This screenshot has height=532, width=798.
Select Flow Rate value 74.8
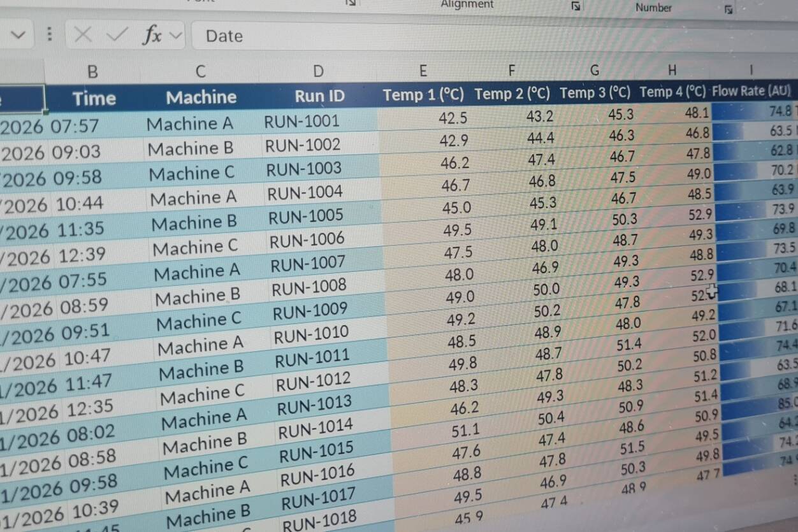pyautogui.click(x=780, y=111)
